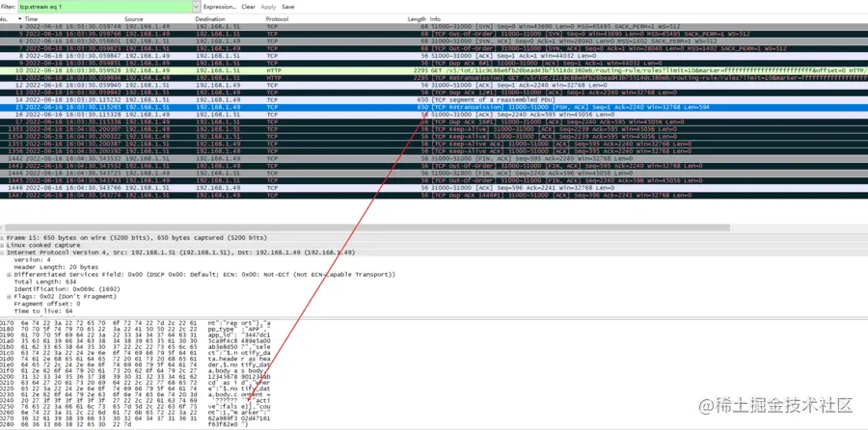Sort by the Info column header
Screen dimensions: 868x430
(435, 19)
